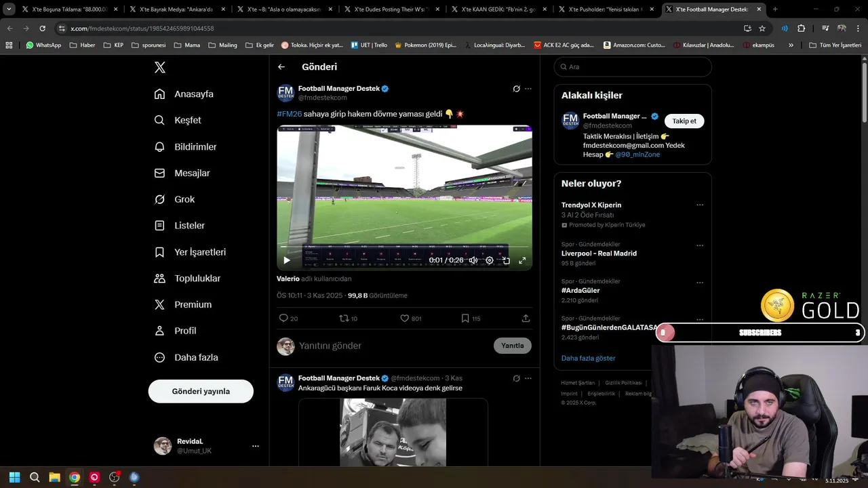
Task: Open Listeler page
Action: (x=179, y=226)
